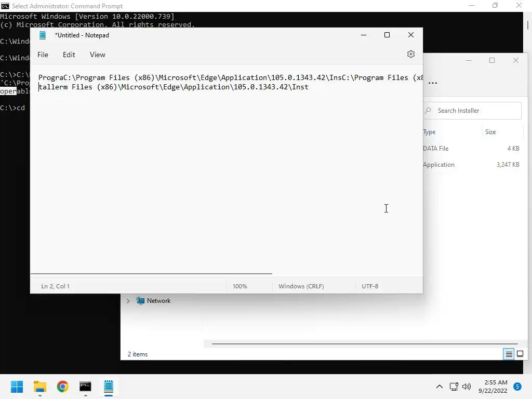This screenshot has height=399, width=532.
Task: Click the 100% zoom status entry
Action: click(240, 286)
